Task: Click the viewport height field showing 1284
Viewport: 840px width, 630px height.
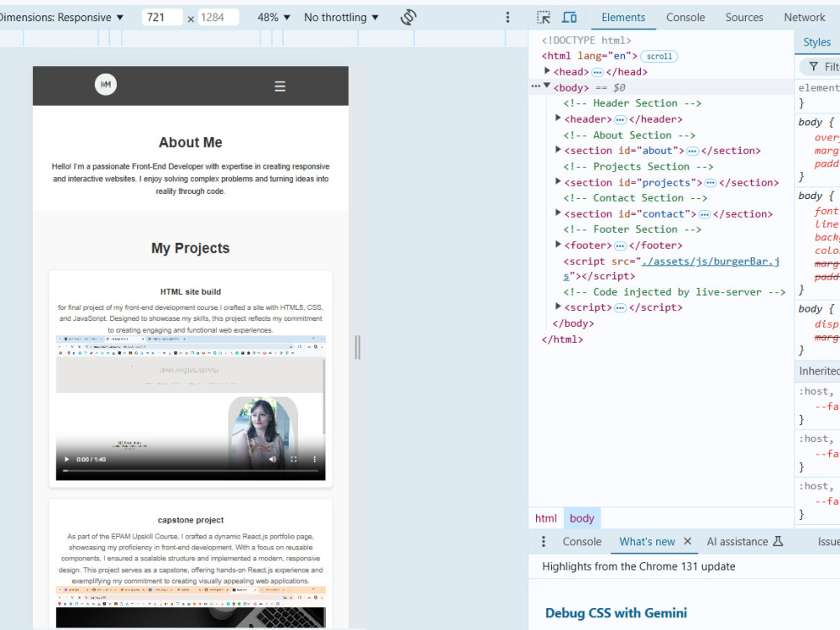Action: tap(218, 17)
